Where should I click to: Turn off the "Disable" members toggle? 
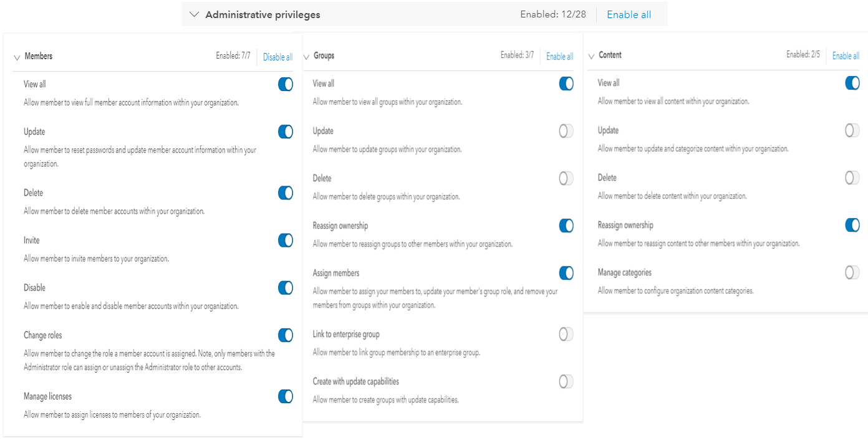285,287
